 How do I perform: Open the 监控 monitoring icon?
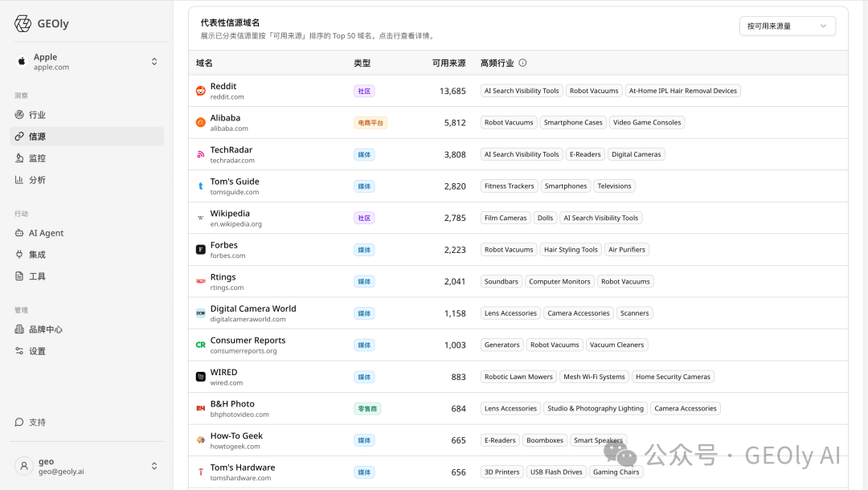point(19,158)
